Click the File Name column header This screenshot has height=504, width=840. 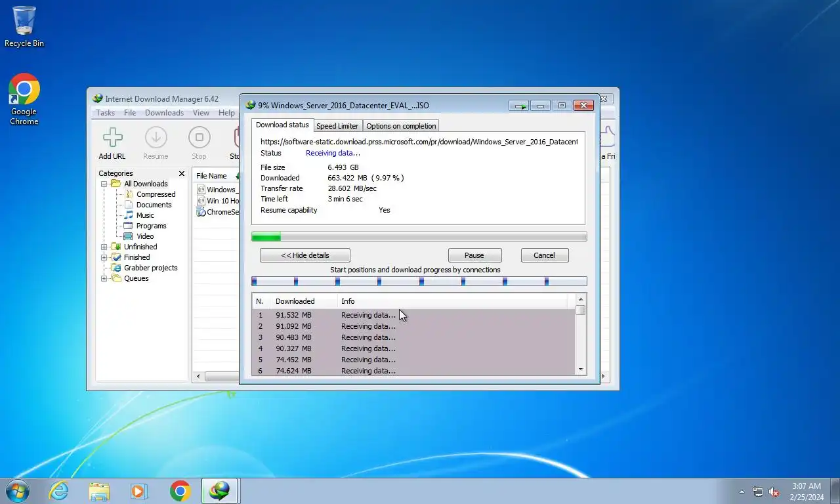click(x=211, y=176)
